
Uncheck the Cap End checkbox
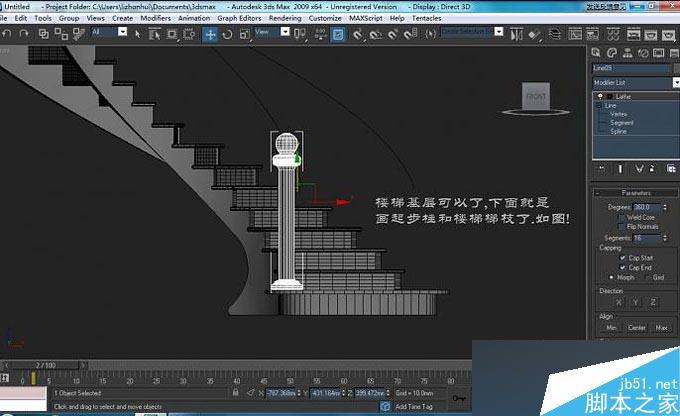(623, 268)
